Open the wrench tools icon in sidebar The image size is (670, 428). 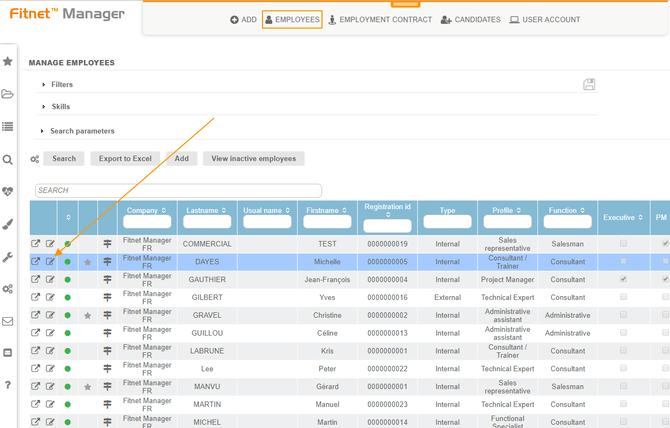(x=8, y=257)
